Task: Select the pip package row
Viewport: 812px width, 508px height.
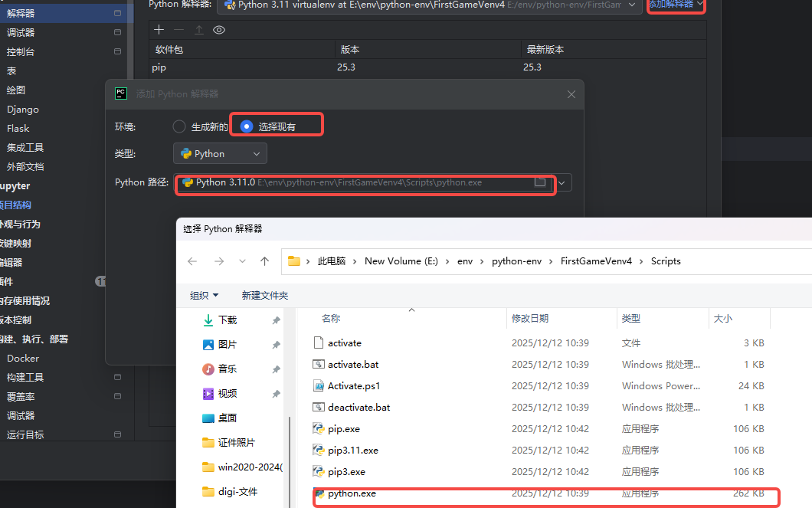Action: tap(427, 67)
